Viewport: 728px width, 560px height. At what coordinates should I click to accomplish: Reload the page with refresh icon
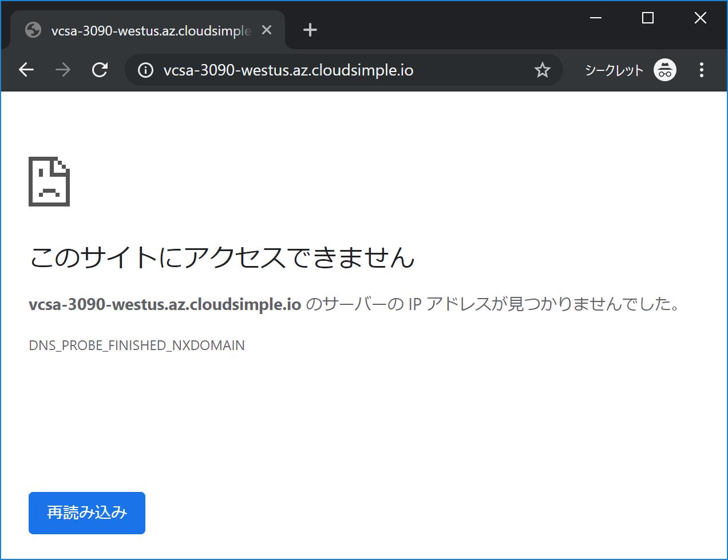click(100, 70)
